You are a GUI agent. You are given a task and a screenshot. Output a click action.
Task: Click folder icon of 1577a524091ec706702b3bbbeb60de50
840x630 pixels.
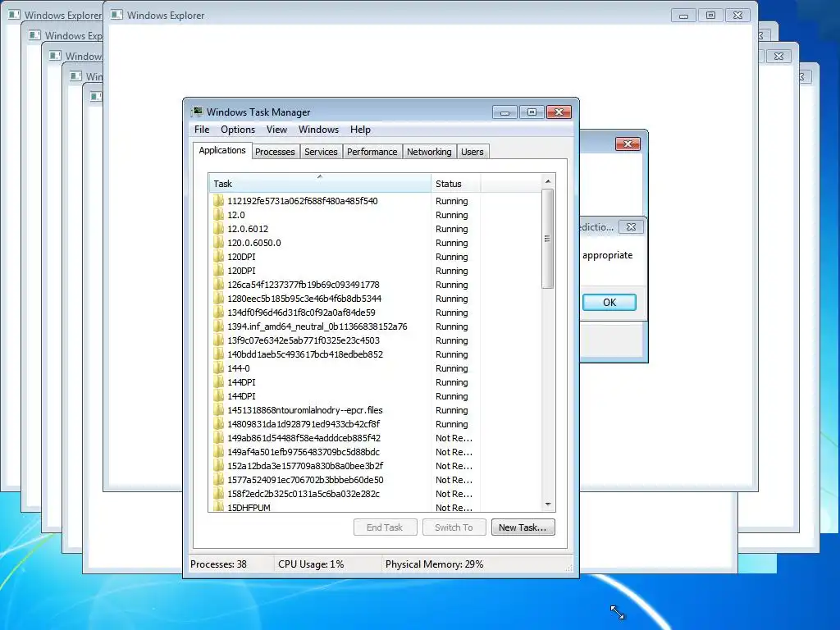pos(218,479)
